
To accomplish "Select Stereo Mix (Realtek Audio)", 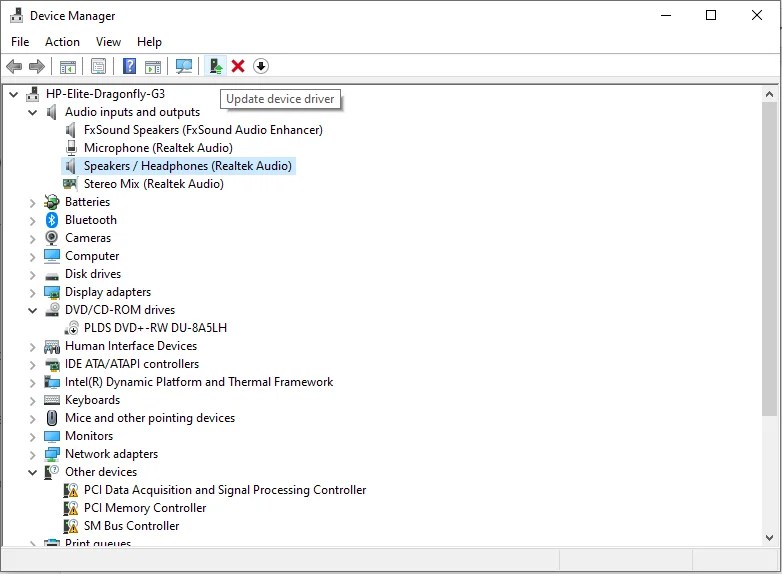I will click(x=154, y=184).
